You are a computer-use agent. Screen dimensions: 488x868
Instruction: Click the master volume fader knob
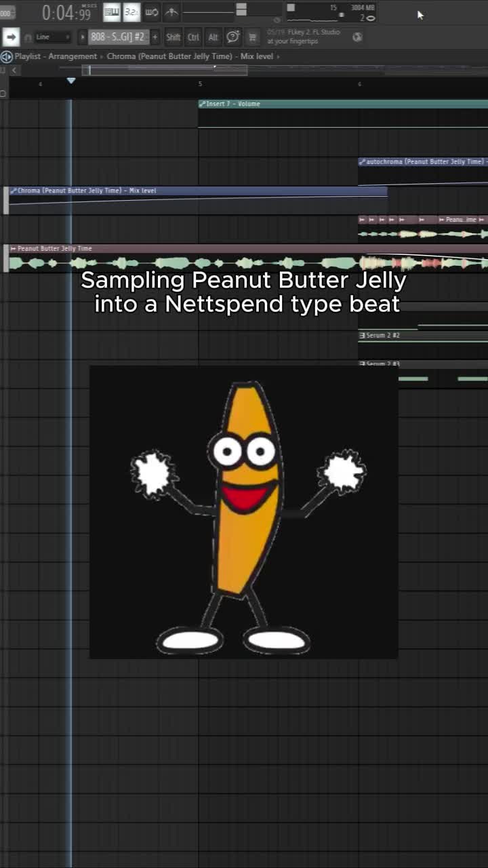[241, 9]
